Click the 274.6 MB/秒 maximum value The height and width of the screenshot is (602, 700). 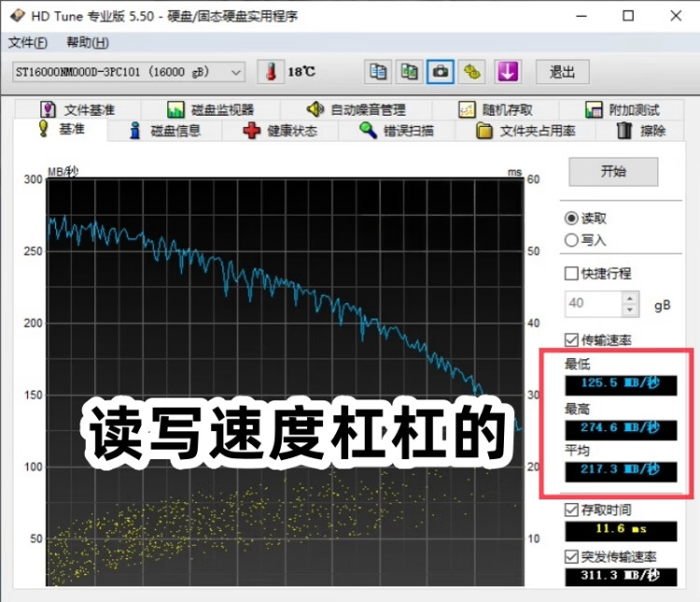tap(621, 428)
